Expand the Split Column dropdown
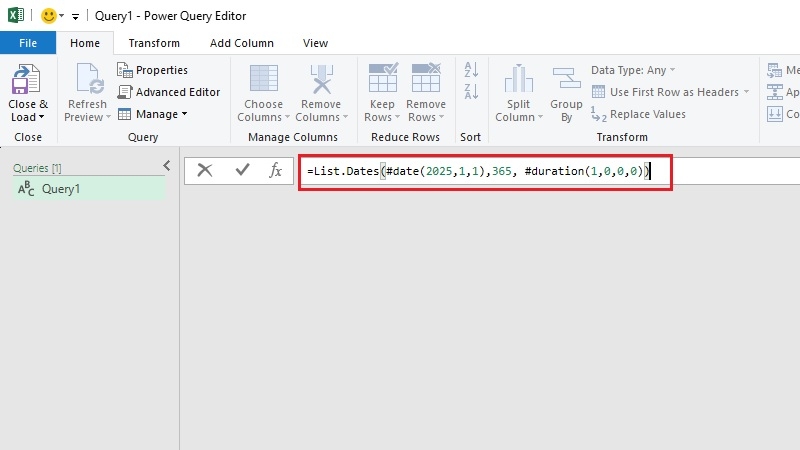 coord(540,117)
